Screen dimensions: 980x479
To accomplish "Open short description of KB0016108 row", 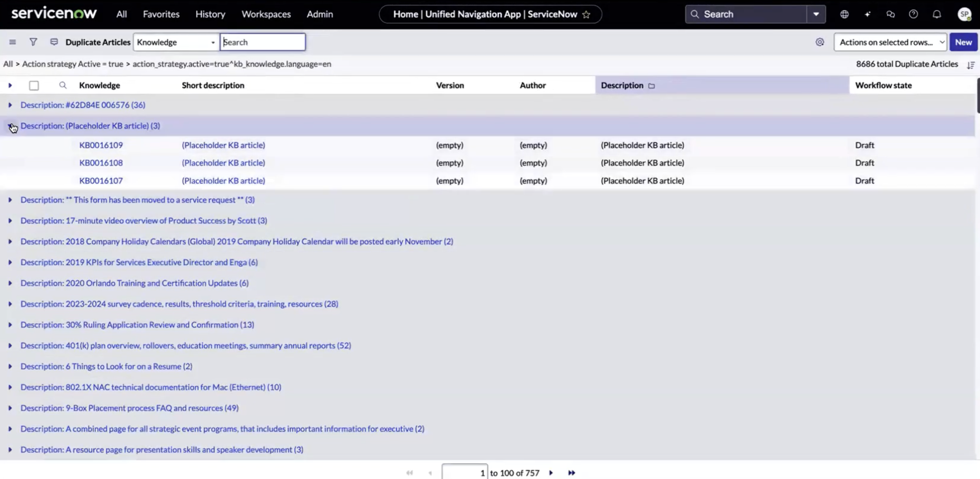I will click(223, 163).
